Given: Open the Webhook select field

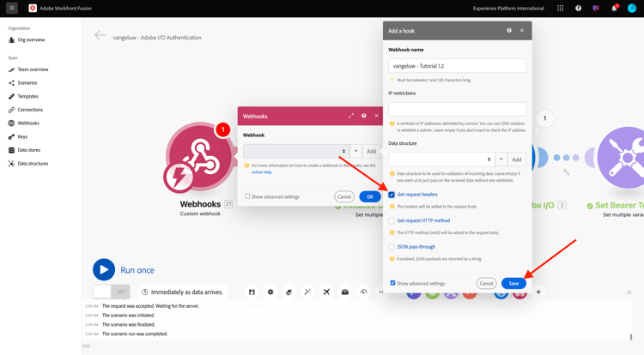Looking at the screenshot, I should pyautogui.click(x=296, y=151).
